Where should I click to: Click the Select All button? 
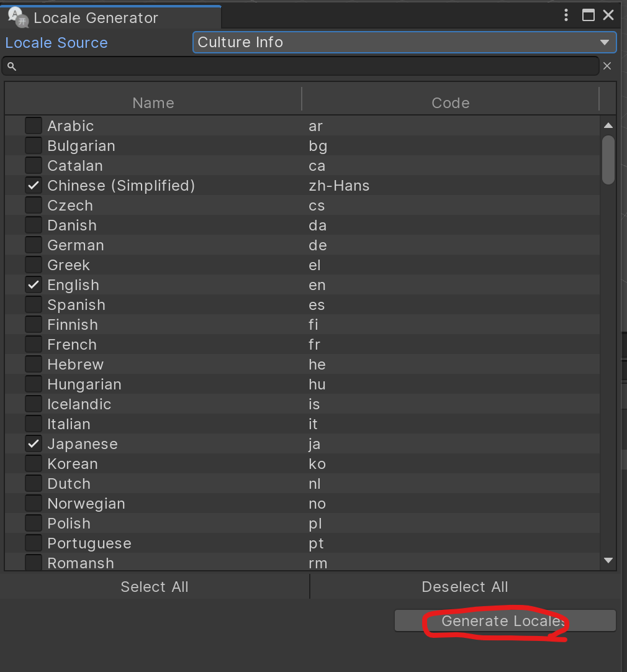[x=155, y=587]
